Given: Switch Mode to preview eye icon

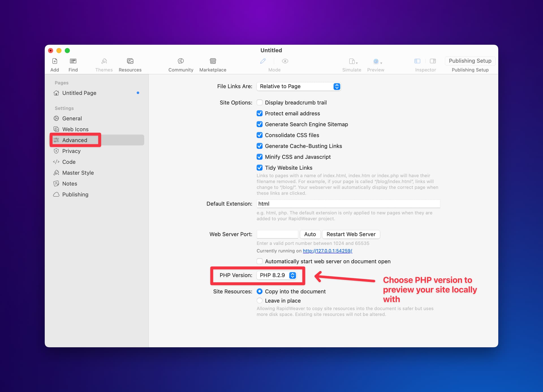Looking at the screenshot, I should click(285, 61).
